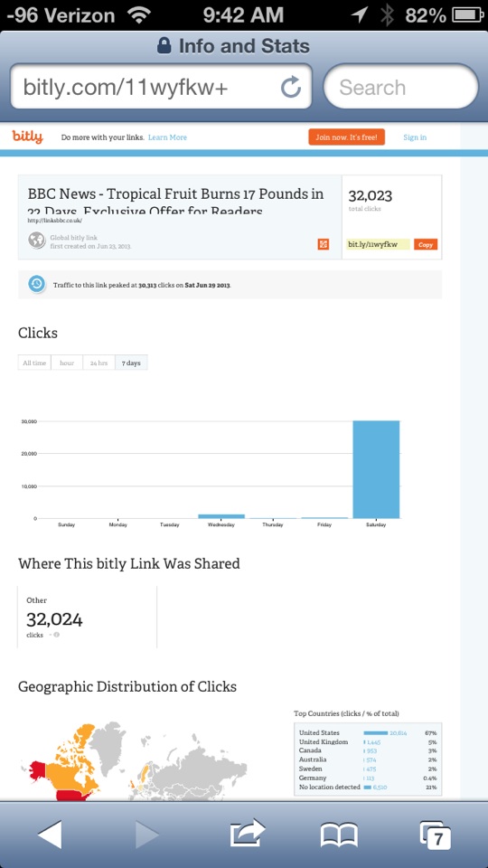Select the All time tab
488x868 pixels.
[x=34, y=363]
